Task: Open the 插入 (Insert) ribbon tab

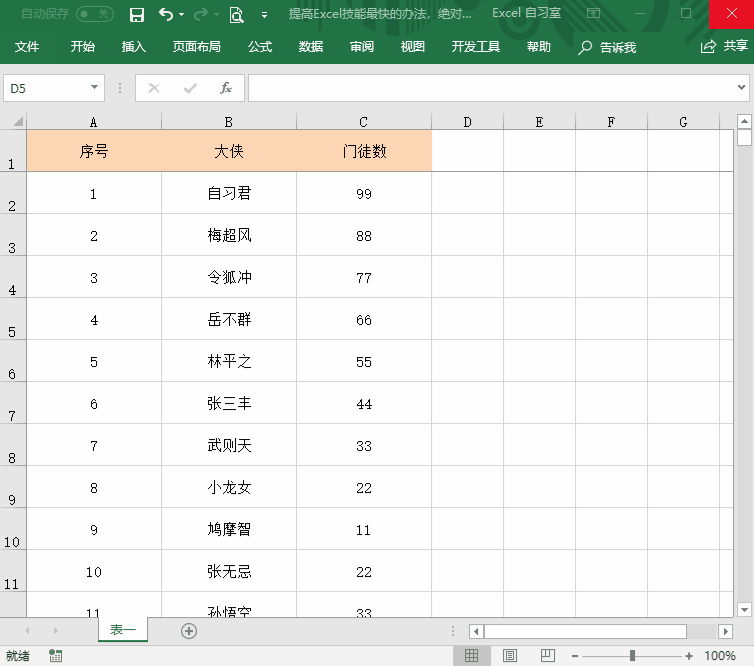Action: (x=133, y=47)
